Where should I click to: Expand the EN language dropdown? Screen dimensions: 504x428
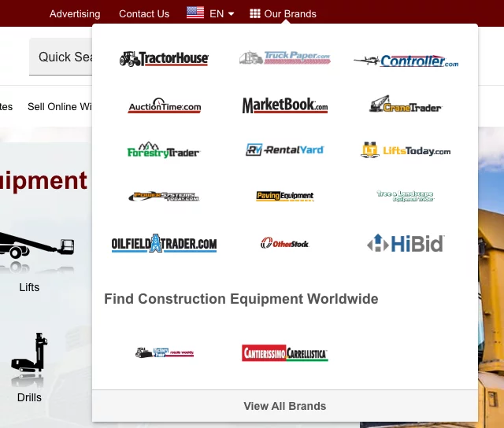point(222,14)
